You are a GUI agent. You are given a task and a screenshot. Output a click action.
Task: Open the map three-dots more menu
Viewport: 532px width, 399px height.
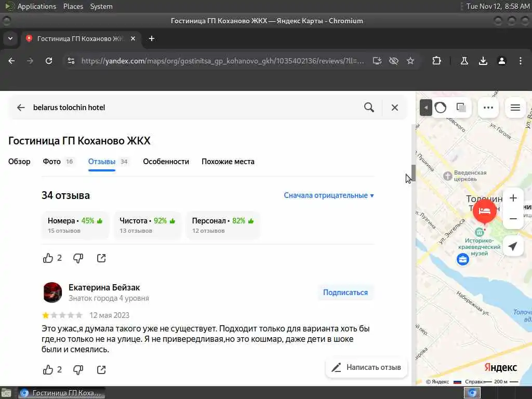point(488,108)
